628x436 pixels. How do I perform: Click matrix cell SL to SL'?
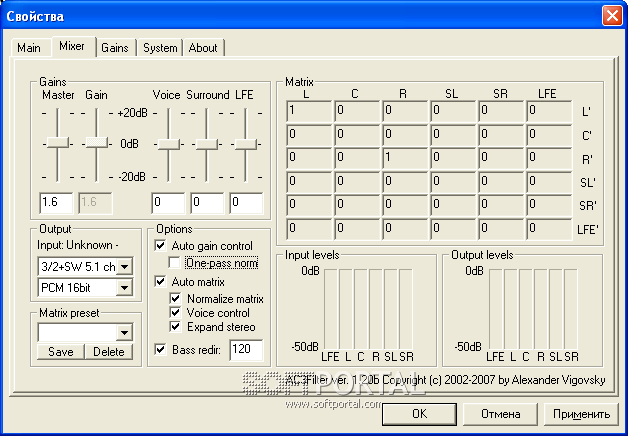pyautogui.click(x=453, y=182)
